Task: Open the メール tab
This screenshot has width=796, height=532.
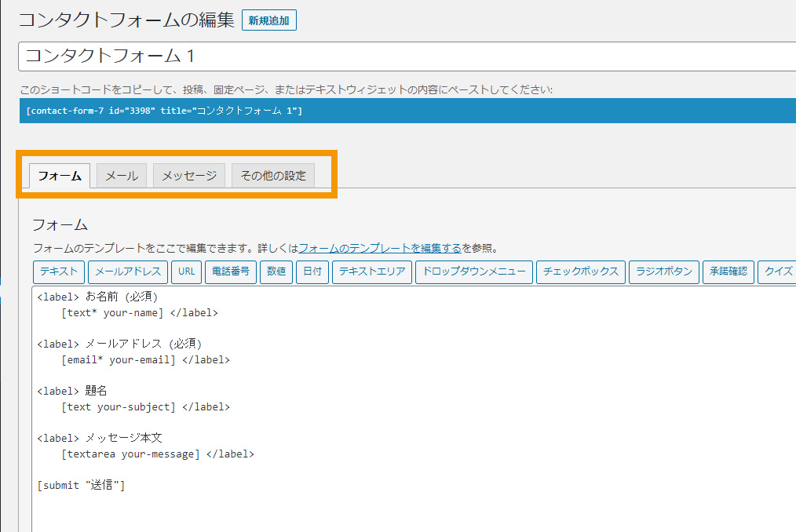Action: (x=122, y=176)
